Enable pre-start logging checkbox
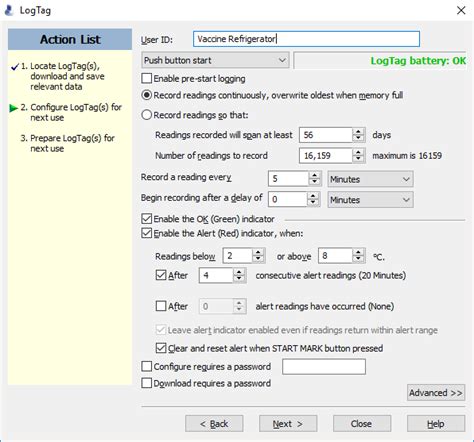 click(x=147, y=78)
